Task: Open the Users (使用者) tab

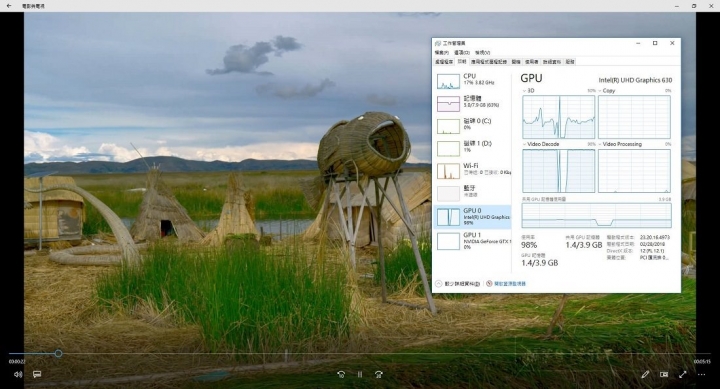Action: point(532,62)
